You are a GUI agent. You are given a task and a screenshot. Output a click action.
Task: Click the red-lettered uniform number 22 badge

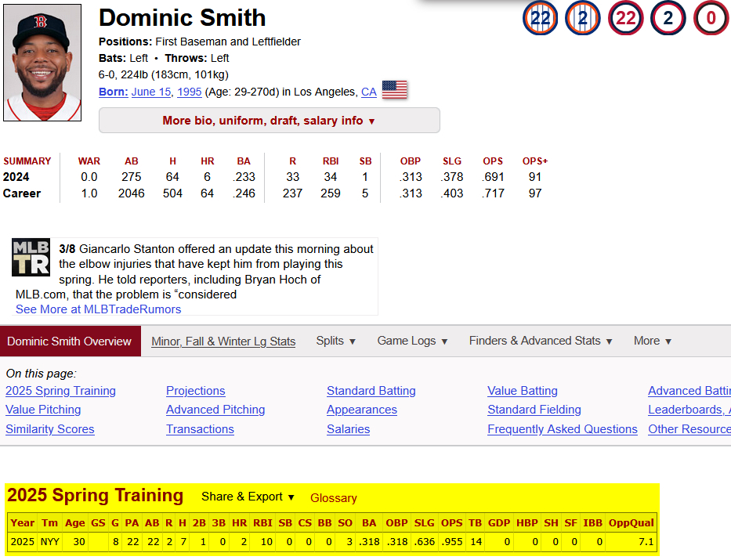coord(626,18)
